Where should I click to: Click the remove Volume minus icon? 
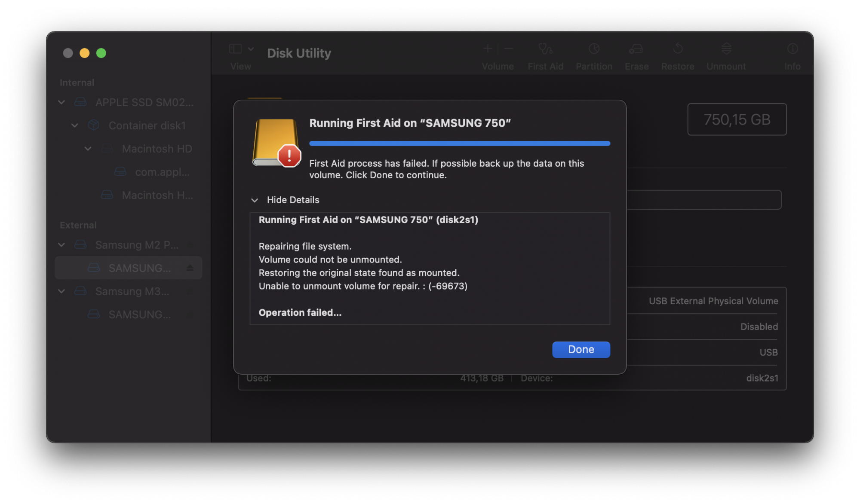tap(509, 49)
